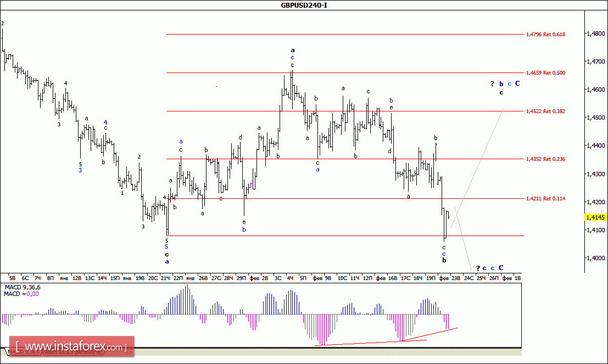Click the 12B date label on time axis
This screenshot has height=364, width=608.
77,278
